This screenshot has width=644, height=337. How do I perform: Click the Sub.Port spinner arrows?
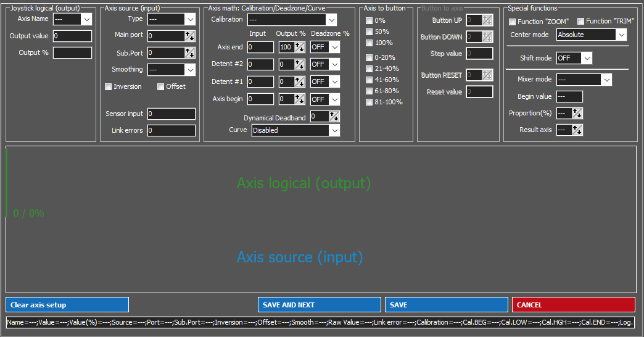(x=190, y=52)
